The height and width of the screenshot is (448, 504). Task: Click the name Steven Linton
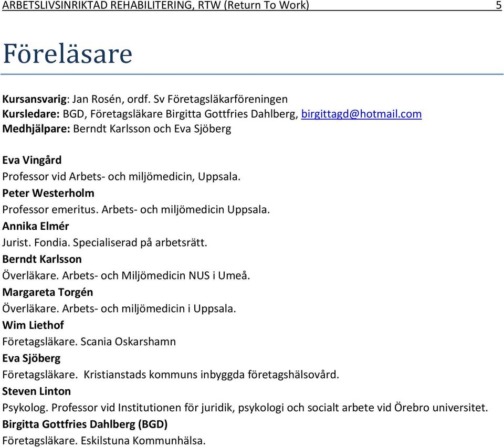(x=36, y=391)
